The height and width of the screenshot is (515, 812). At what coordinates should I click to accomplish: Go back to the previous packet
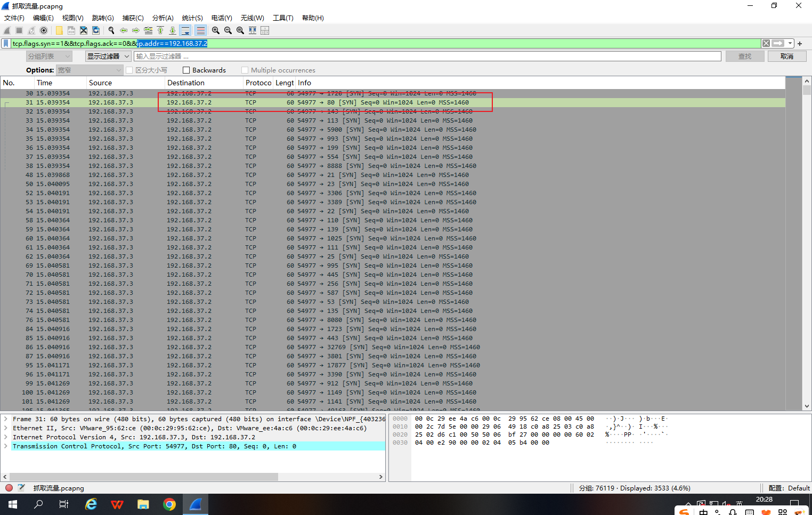point(124,30)
